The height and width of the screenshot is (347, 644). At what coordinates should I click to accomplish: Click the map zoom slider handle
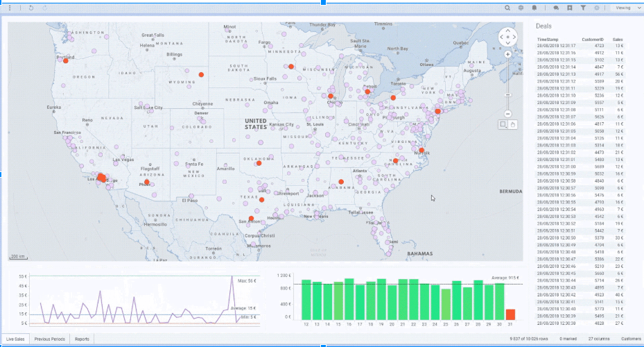(x=508, y=95)
